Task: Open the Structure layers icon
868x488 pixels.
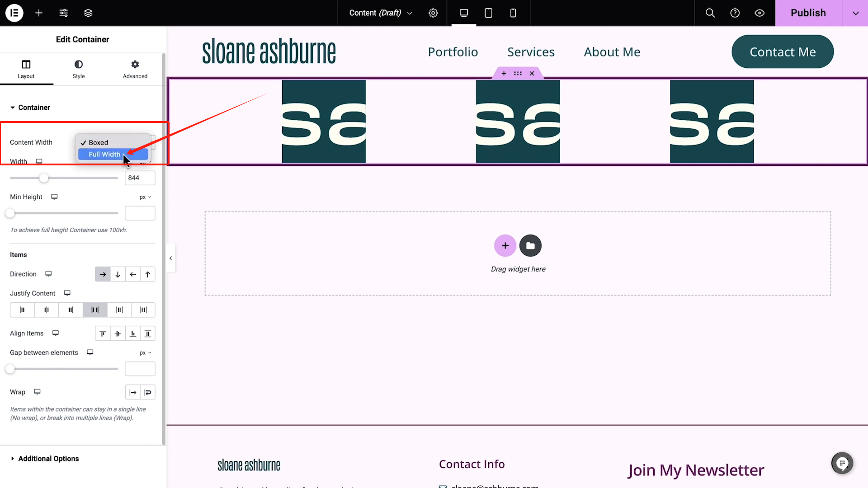Action: pos(88,13)
